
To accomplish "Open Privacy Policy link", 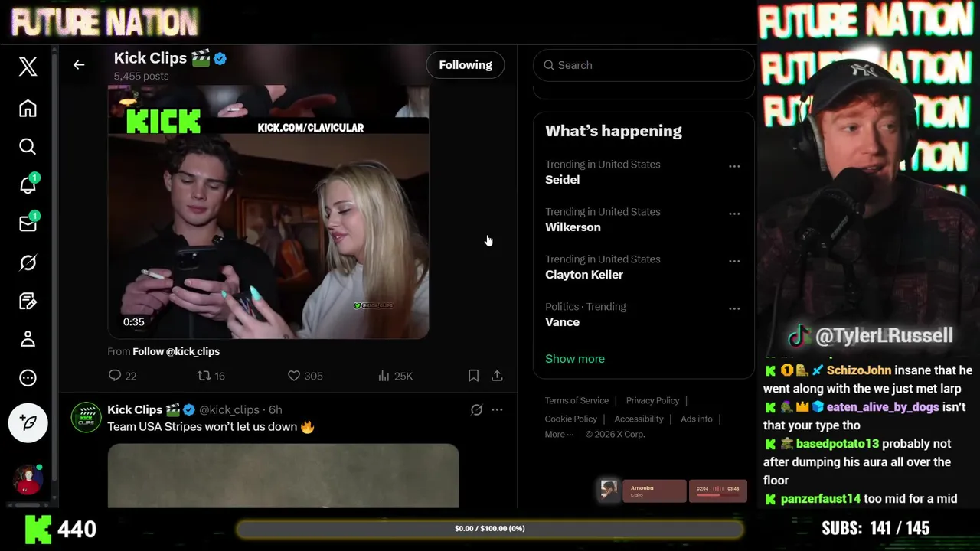I will [652, 400].
